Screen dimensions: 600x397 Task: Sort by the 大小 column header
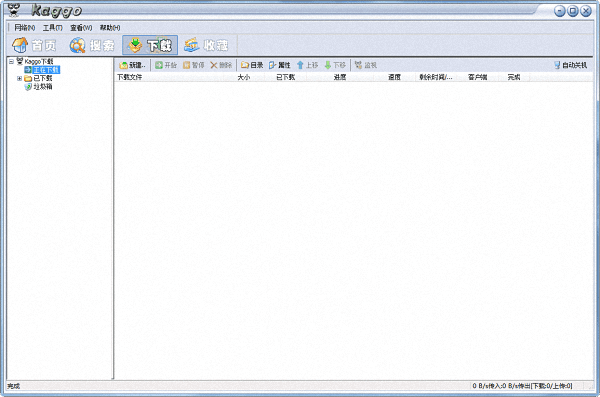coord(244,77)
